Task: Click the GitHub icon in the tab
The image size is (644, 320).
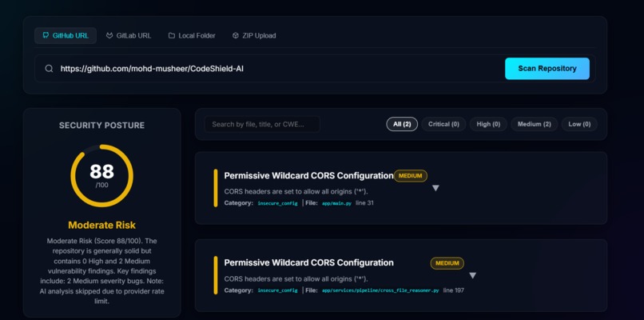Action: (46, 35)
